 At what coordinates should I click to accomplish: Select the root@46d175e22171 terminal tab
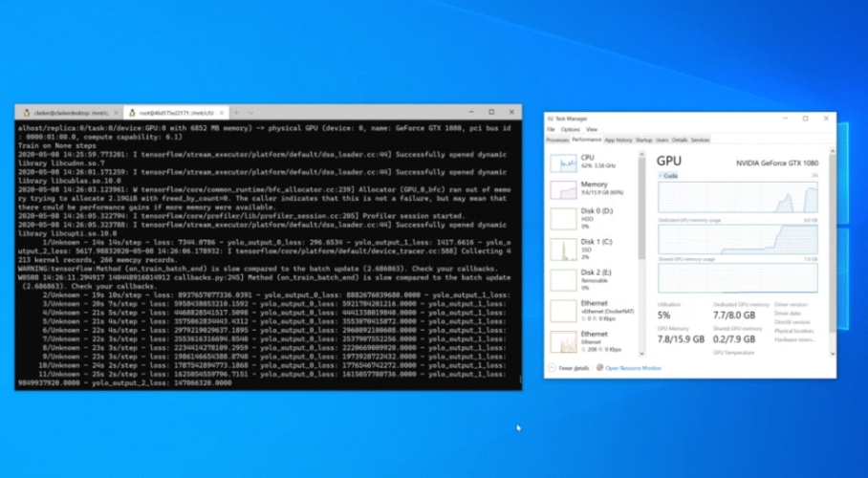[176, 113]
